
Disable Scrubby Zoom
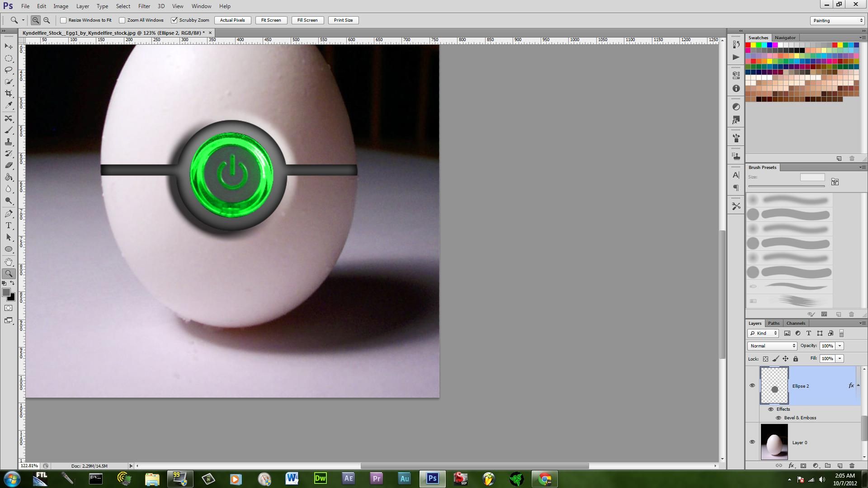tap(175, 20)
